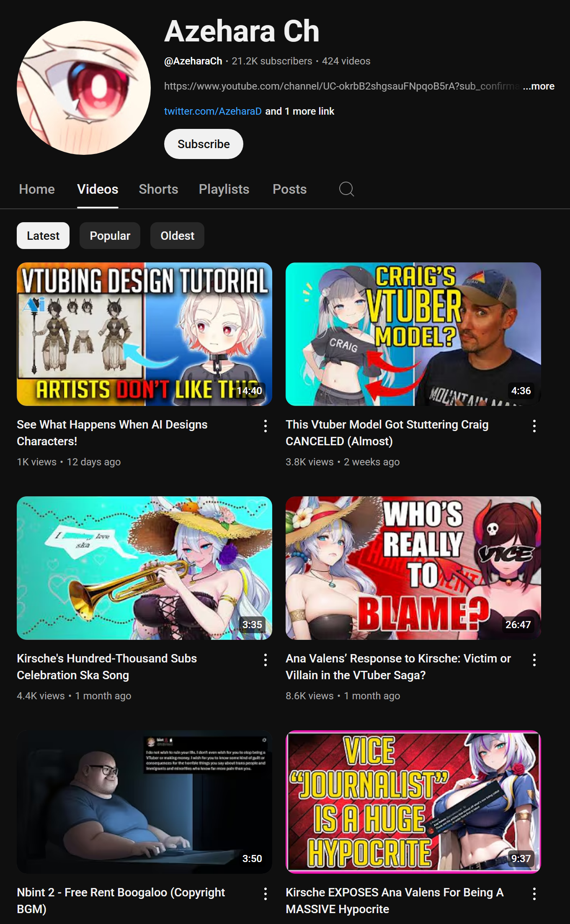Viewport: 570px width, 924px height.
Task: Show the 'and 1 more link' list
Action: (300, 111)
